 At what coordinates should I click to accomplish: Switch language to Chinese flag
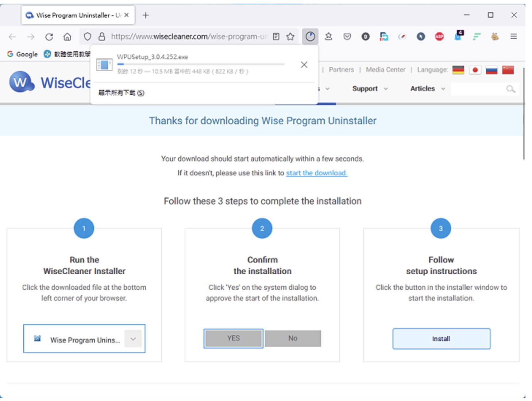pyautogui.click(x=508, y=70)
